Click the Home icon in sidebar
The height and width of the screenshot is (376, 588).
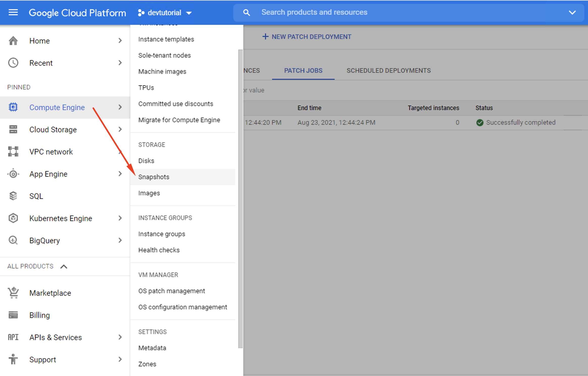13,41
